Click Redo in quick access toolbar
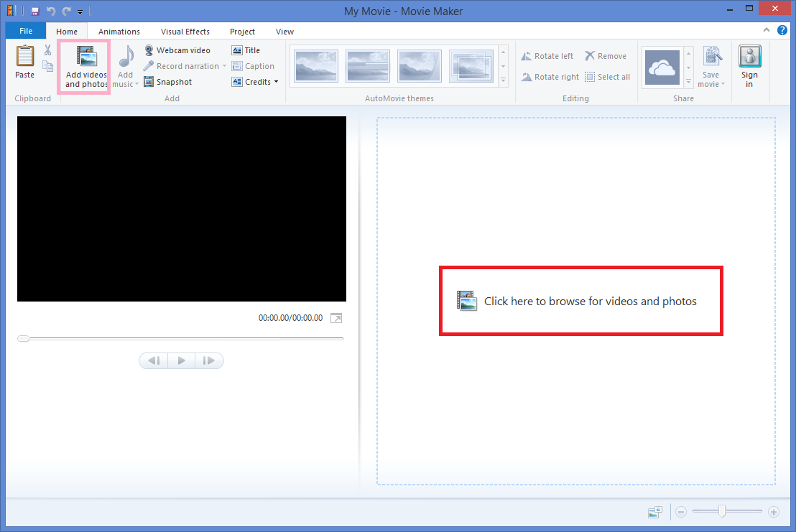 point(66,11)
